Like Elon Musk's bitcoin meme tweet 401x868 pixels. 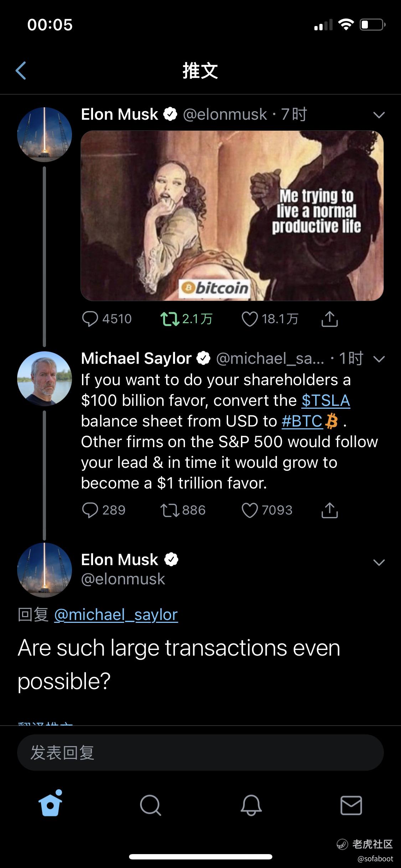click(250, 319)
